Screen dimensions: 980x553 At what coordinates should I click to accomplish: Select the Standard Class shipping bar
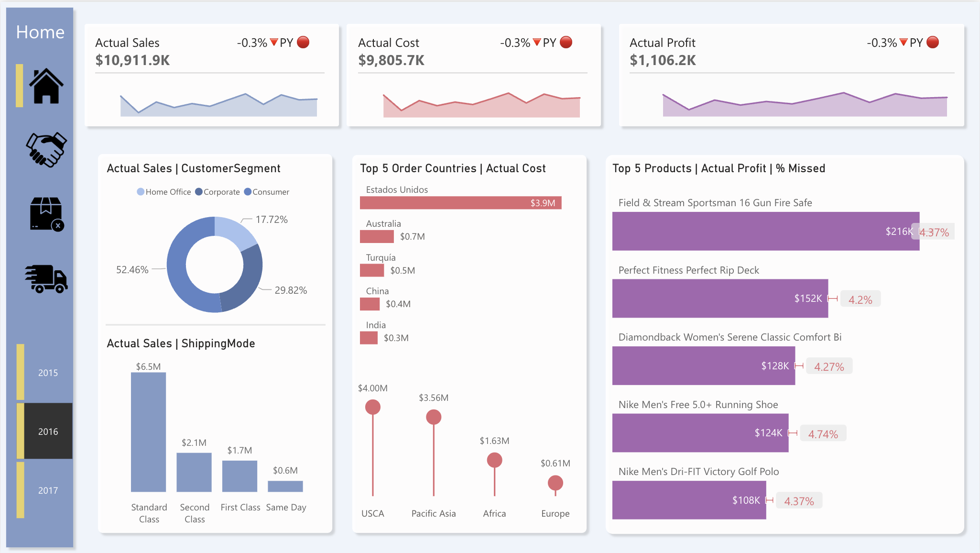[x=149, y=432]
